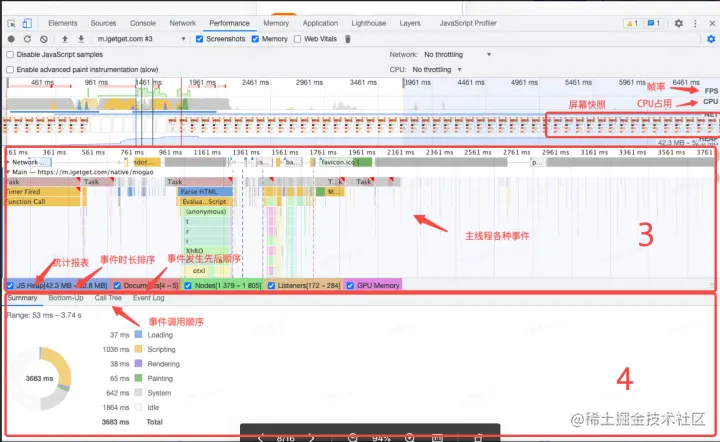
Task: Uncheck the Screenshots checkbox
Action: point(199,39)
